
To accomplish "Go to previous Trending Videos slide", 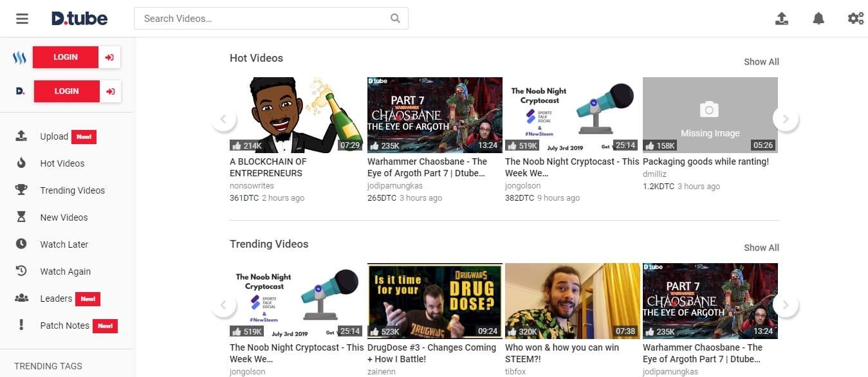I will [223, 304].
